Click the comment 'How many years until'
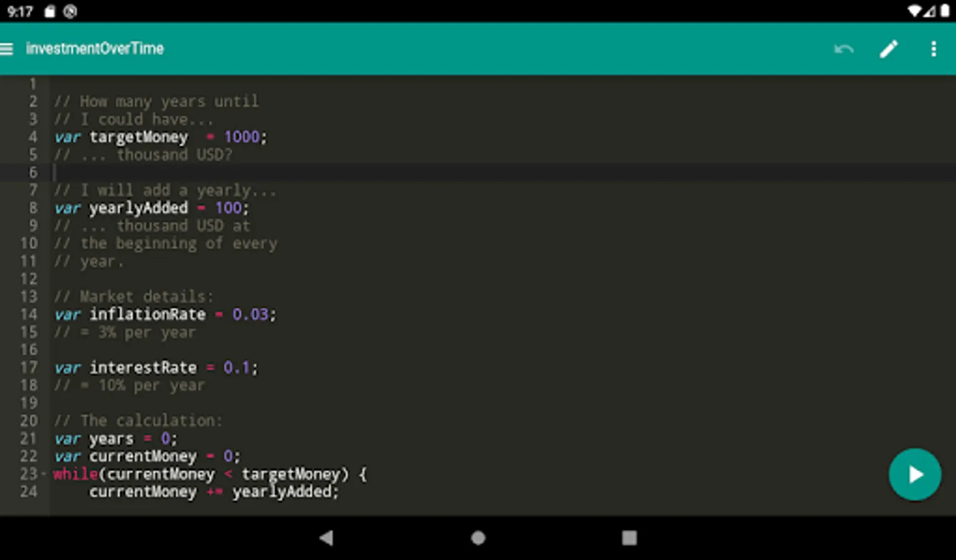This screenshot has height=560, width=956. coord(156,101)
